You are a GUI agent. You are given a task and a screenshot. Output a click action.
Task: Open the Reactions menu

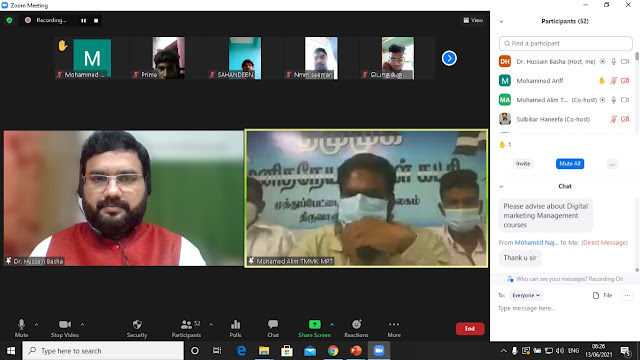[x=356, y=328]
